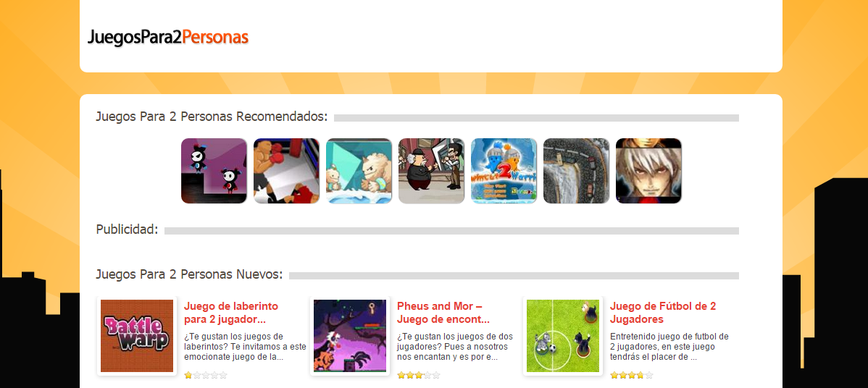868x388 pixels.
Task: Click the third star under Pheus and Mor
Action: coord(419,375)
